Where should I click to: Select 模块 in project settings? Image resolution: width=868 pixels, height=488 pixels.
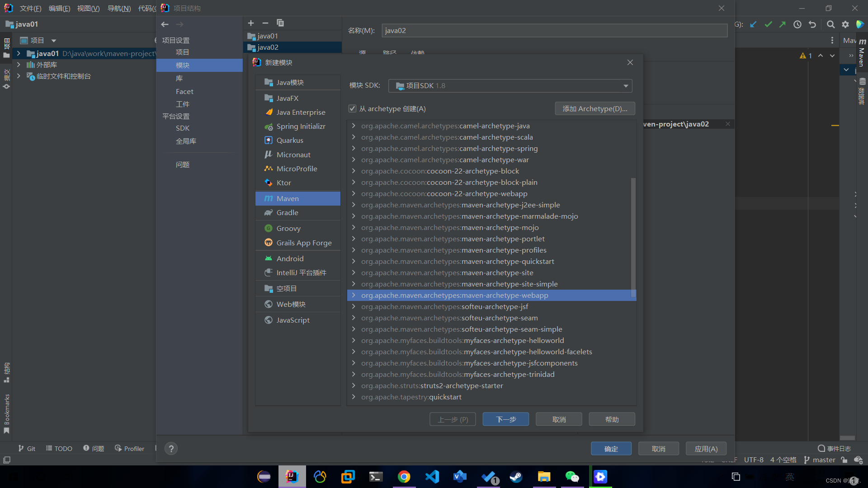pos(199,65)
